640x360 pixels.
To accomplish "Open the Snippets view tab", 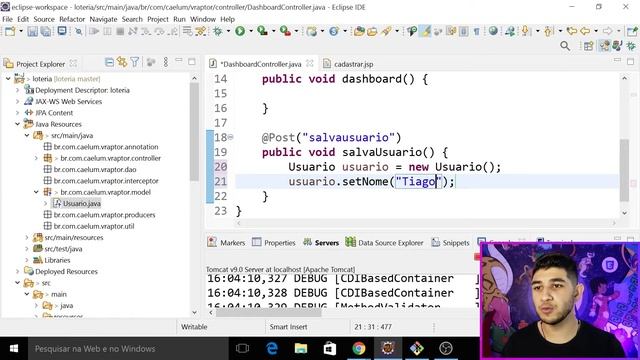I will [x=451, y=242].
